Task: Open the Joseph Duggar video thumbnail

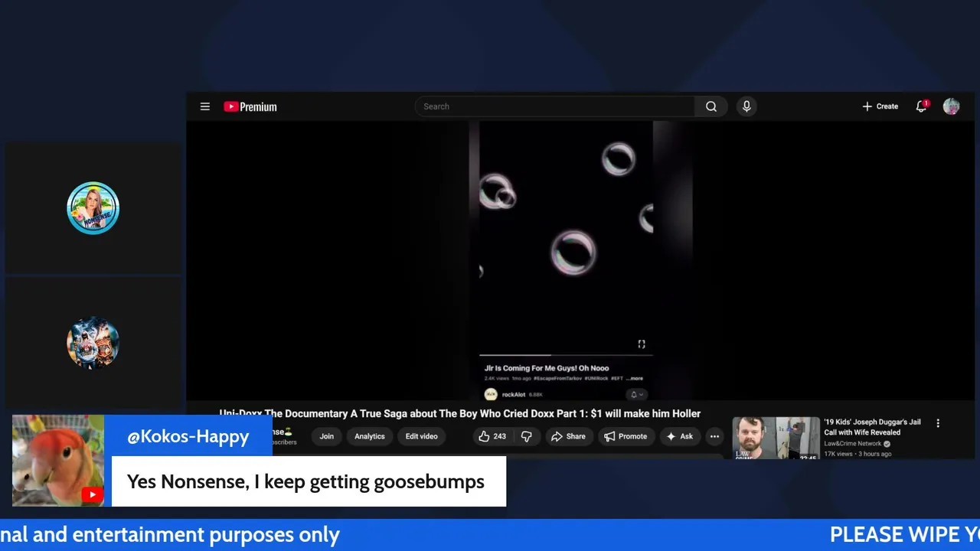Action: pos(776,438)
